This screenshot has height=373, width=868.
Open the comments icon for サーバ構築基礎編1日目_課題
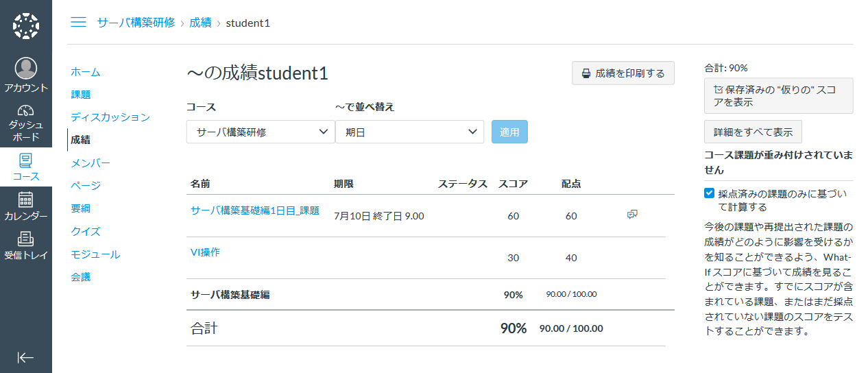click(x=632, y=215)
